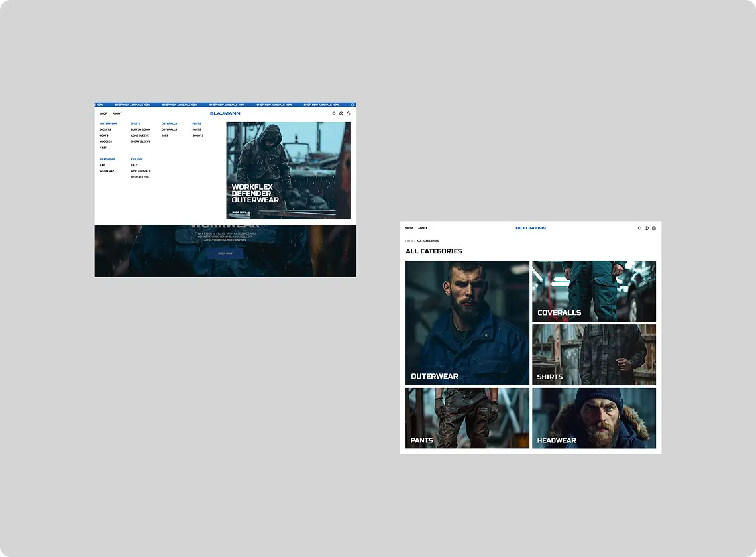Click Blaumann logo on All Categories page
This screenshot has height=557, width=756.
531,228
